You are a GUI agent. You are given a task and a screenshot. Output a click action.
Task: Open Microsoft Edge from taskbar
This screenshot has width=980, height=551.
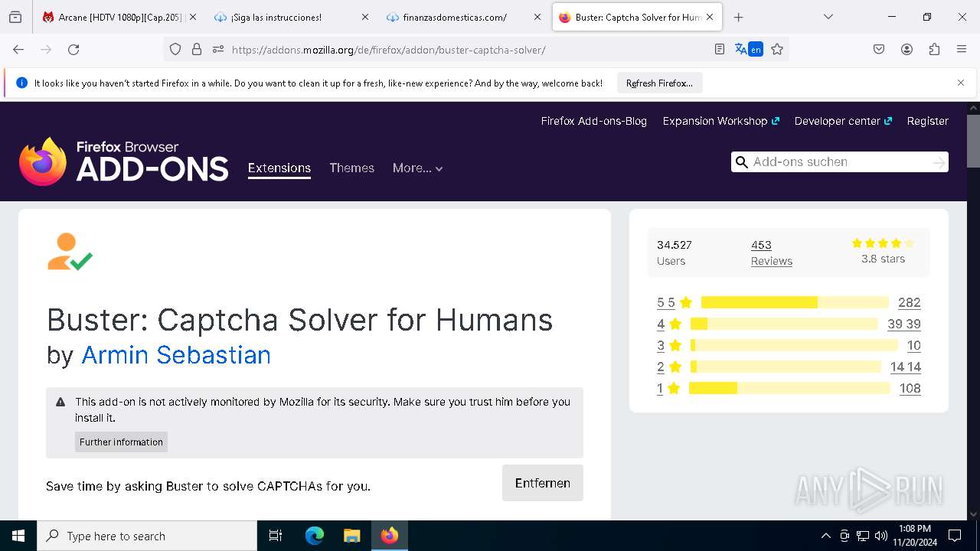click(315, 536)
